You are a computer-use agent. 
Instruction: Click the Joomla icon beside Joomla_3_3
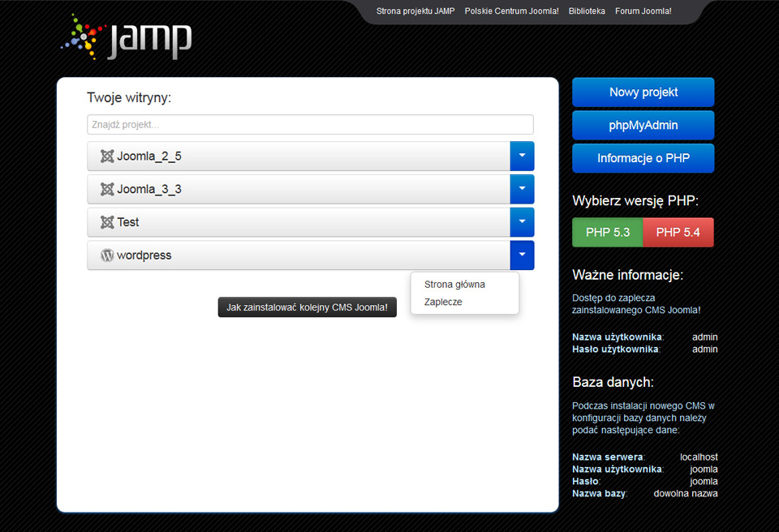[107, 189]
